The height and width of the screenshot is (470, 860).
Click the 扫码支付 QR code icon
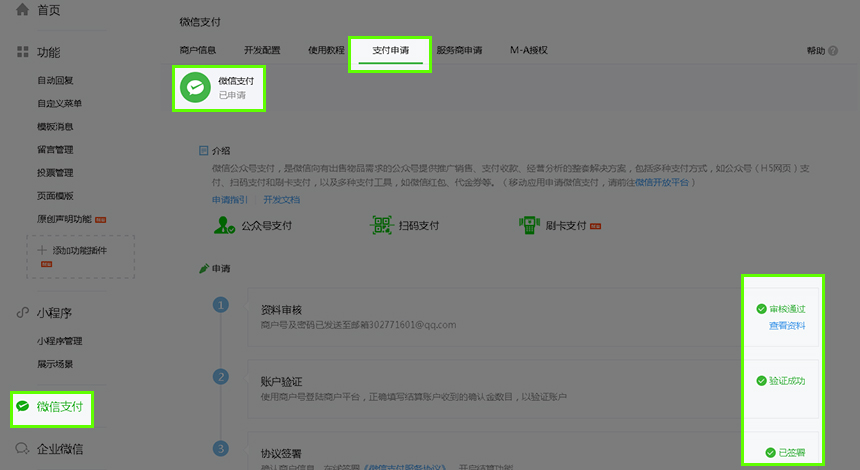point(382,225)
